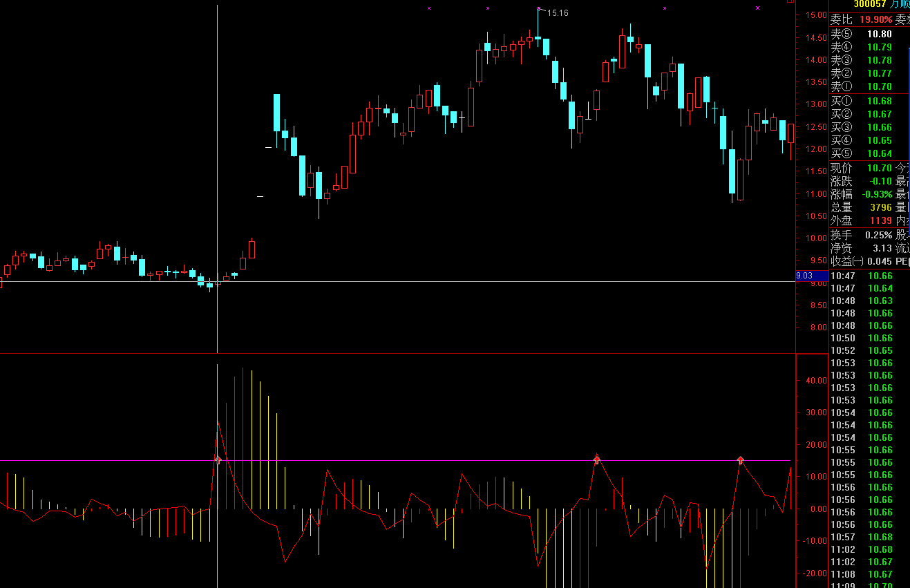The width and height of the screenshot is (910, 588).
Task: Click the 9.03 crosshair price tag
Action: (x=811, y=276)
